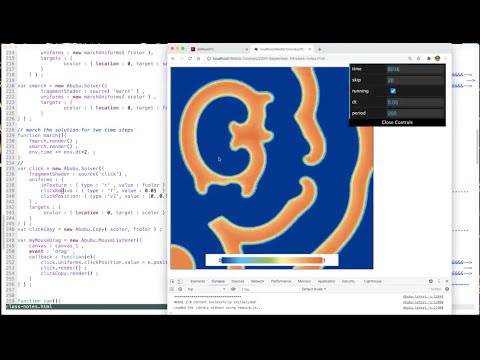Switch to the Elements tab
480x360 pixels.
(x=198, y=281)
